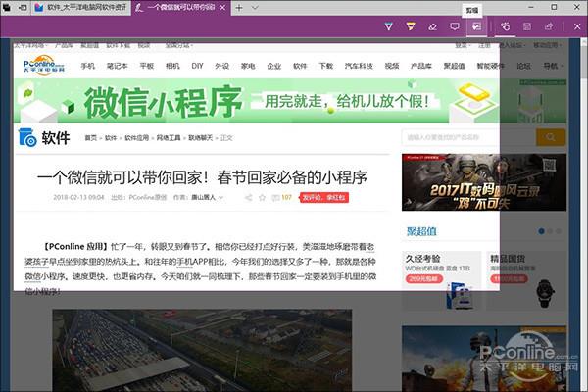Click the article title text
The image size is (588, 392).
click(x=202, y=177)
